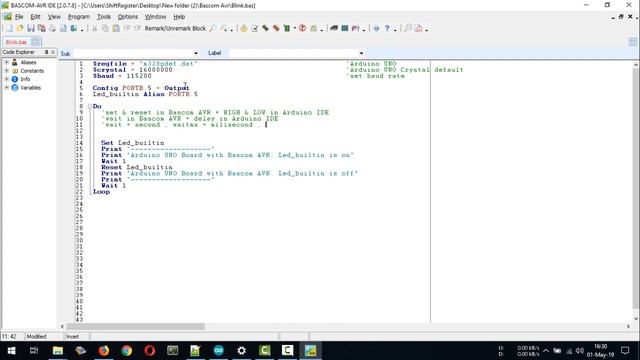Expand the Aliases tree node
Screen dimensions: 640x360
[7, 62]
